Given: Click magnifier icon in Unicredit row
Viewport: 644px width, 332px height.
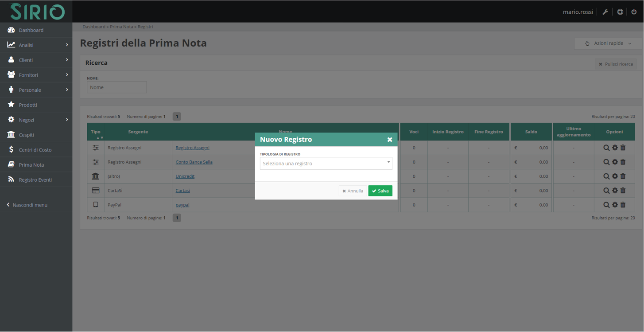Looking at the screenshot, I should [x=606, y=176].
